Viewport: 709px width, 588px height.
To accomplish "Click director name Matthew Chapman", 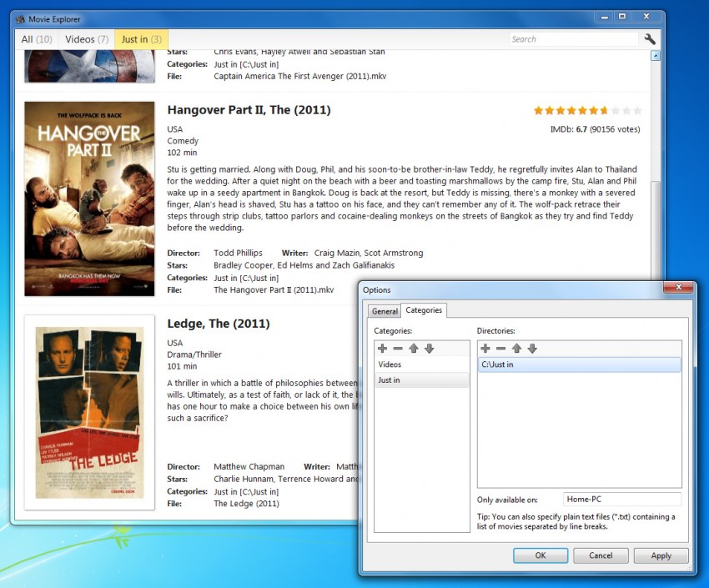I will pyautogui.click(x=249, y=467).
